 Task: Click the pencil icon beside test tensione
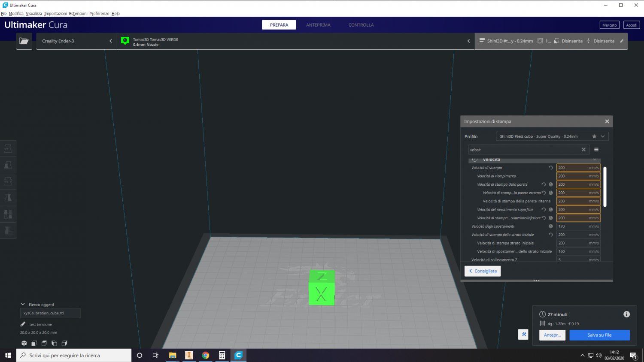23,324
